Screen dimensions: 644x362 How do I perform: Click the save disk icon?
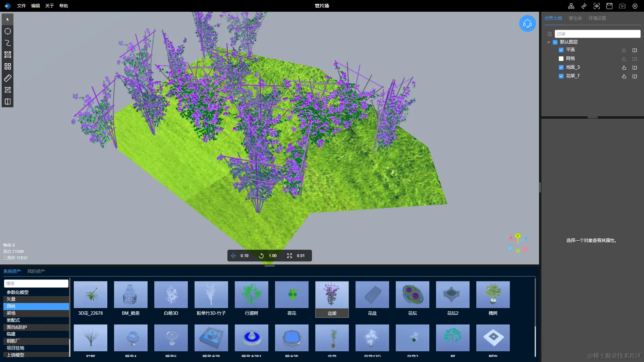pyautogui.click(x=609, y=6)
